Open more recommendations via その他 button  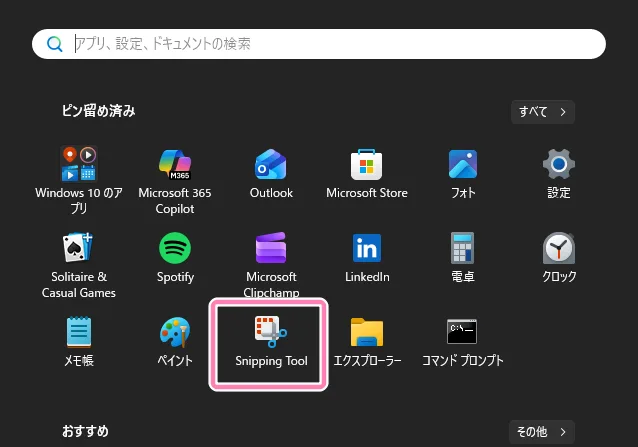[x=542, y=432]
